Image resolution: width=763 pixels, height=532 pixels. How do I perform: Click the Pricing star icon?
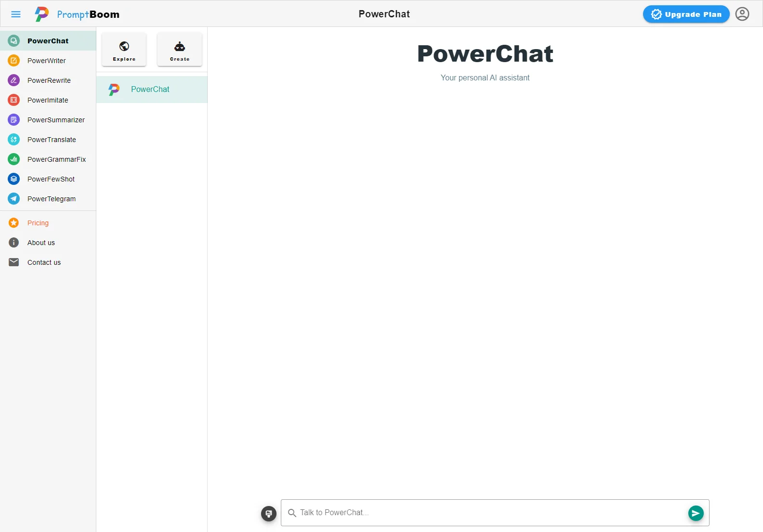(x=14, y=223)
